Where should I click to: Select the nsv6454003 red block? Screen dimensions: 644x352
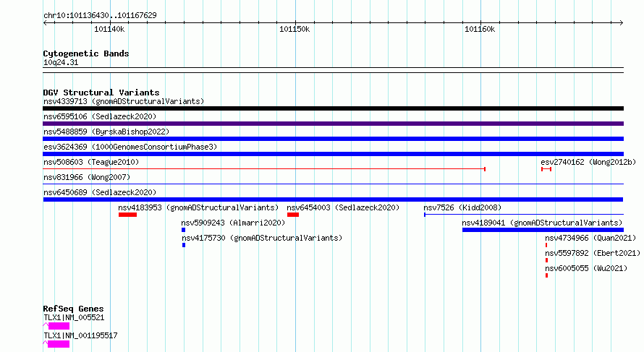293,215
